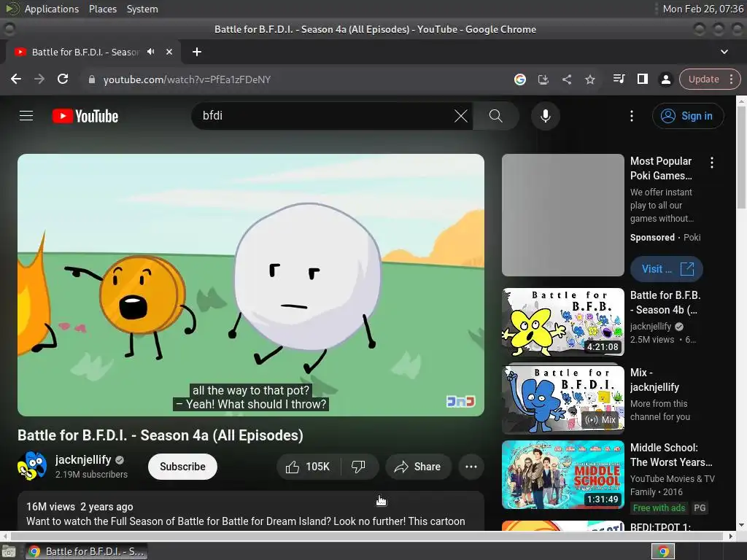Click horizontal scrollbar right arrow
Image resolution: width=747 pixels, height=560 pixels.
pos(731,536)
